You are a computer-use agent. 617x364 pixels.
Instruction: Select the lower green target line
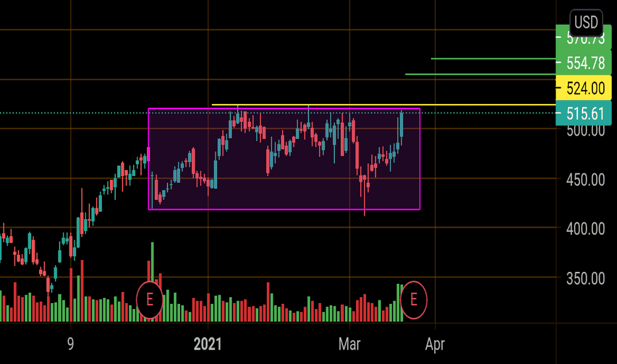click(x=481, y=74)
